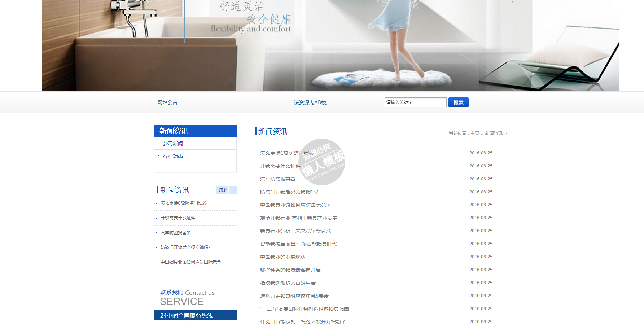Click 新闻资讯 in the breadcrumb trail

pos(494,133)
